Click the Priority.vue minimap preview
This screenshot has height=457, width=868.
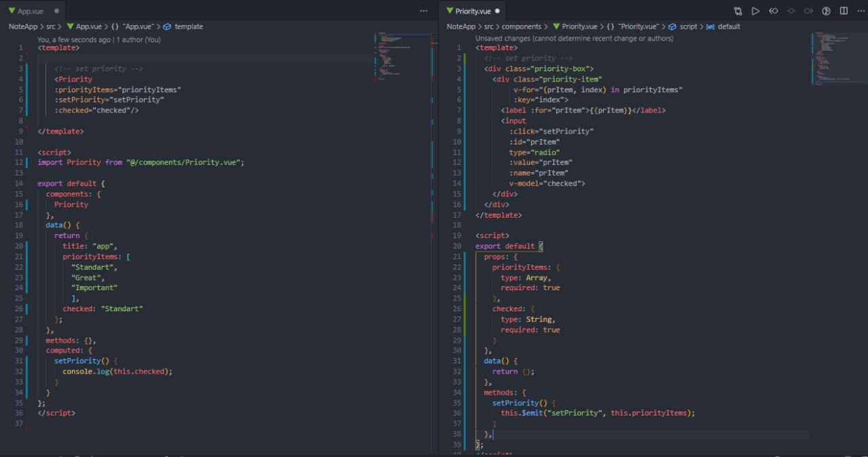839,58
